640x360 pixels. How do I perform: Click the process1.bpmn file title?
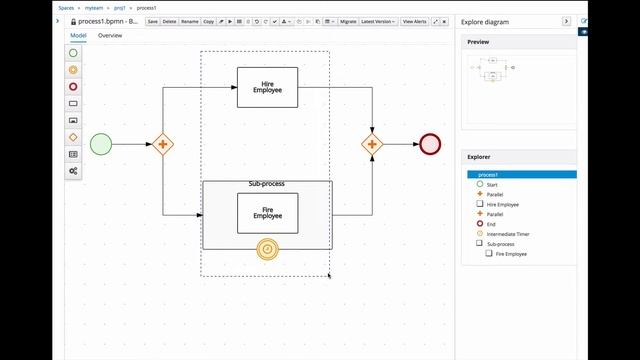point(108,22)
